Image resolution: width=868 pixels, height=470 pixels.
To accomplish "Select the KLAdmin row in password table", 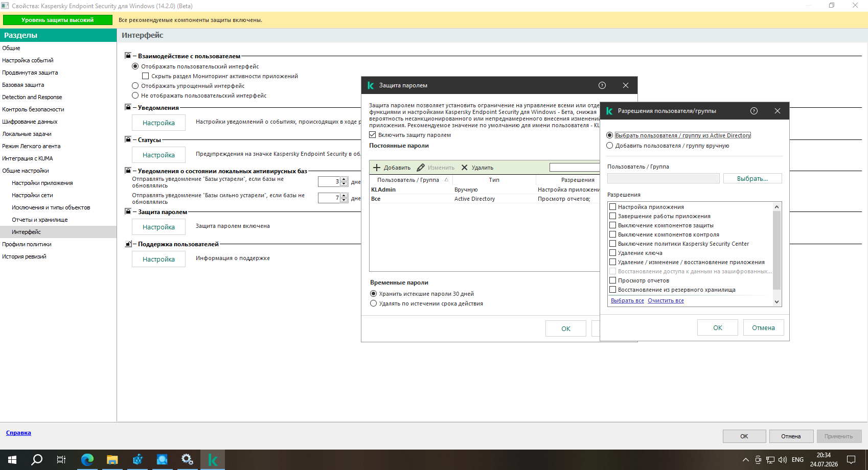I will pos(485,190).
